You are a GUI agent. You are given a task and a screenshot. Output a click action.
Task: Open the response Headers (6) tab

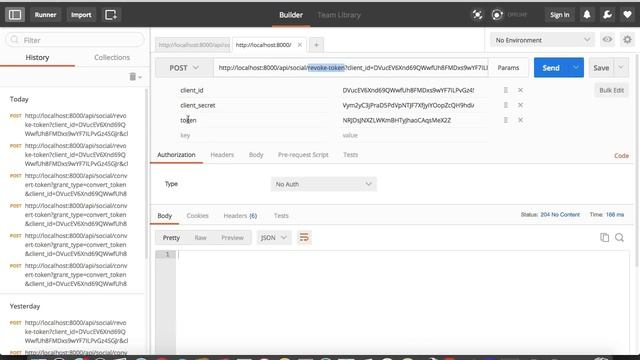(240, 216)
